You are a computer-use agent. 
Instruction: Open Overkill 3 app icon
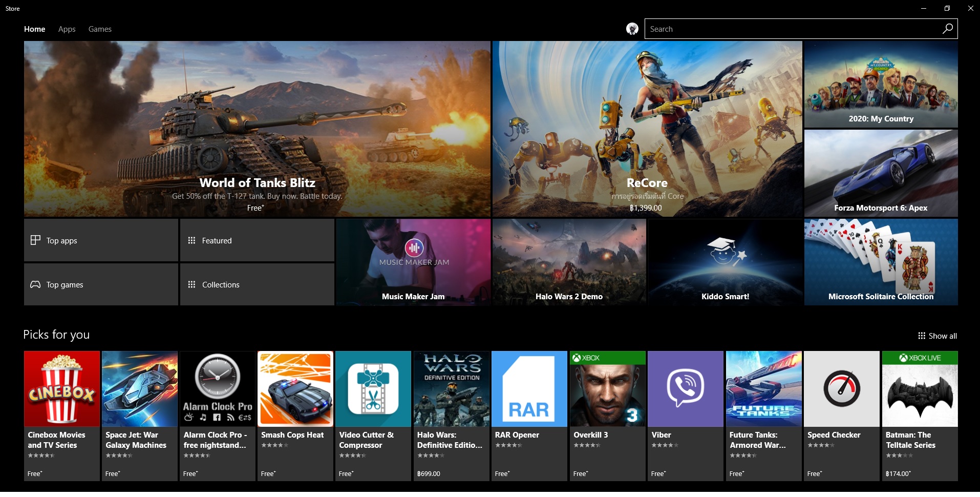608,388
